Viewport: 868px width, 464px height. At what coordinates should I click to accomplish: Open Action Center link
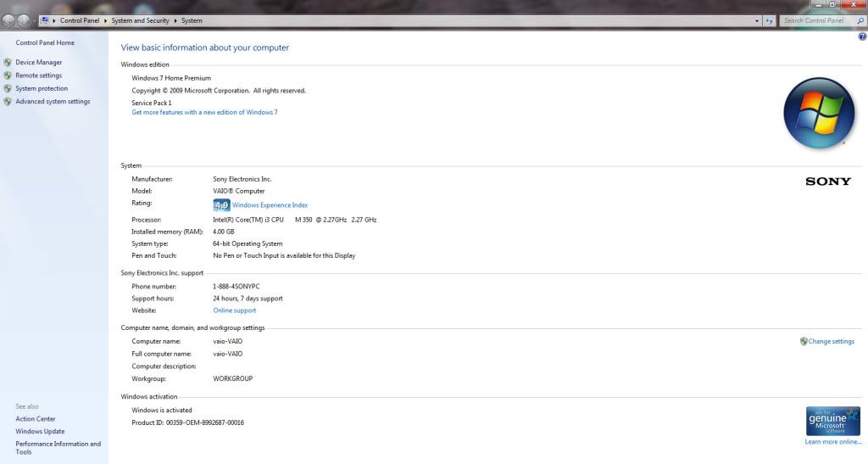tap(36, 419)
